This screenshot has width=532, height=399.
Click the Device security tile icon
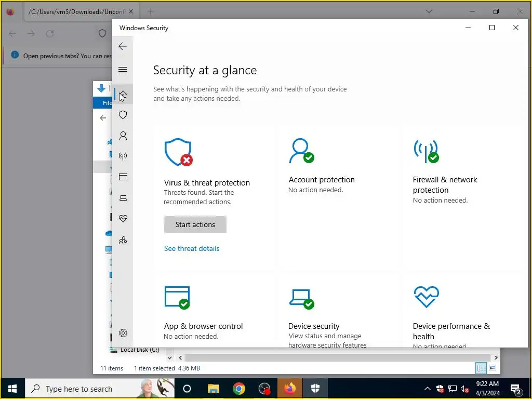pos(301,299)
